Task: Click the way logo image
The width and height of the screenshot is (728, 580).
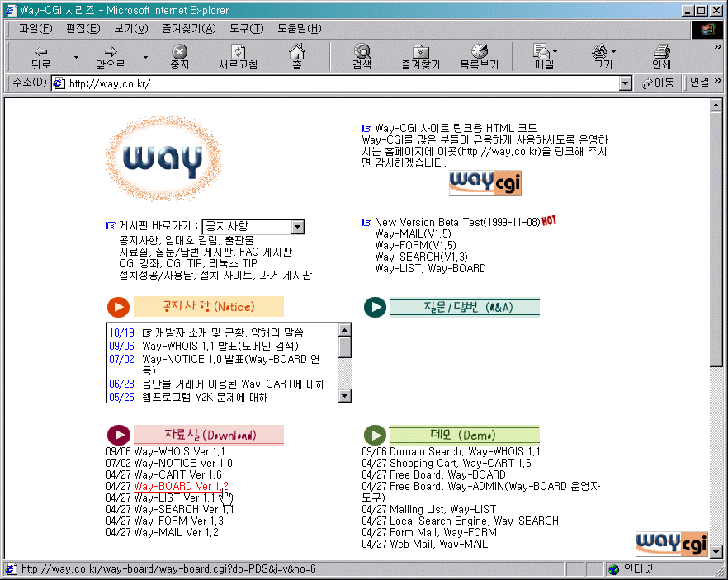Action: (x=163, y=158)
